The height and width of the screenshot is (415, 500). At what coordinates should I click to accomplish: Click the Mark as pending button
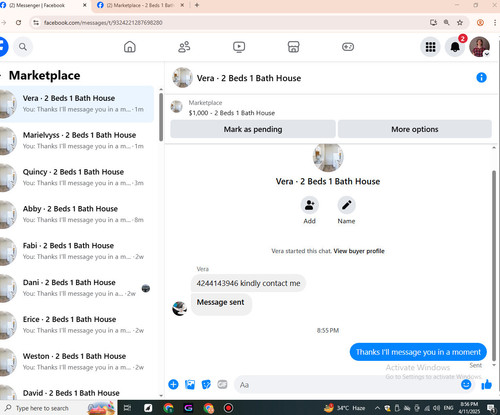[x=253, y=129]
